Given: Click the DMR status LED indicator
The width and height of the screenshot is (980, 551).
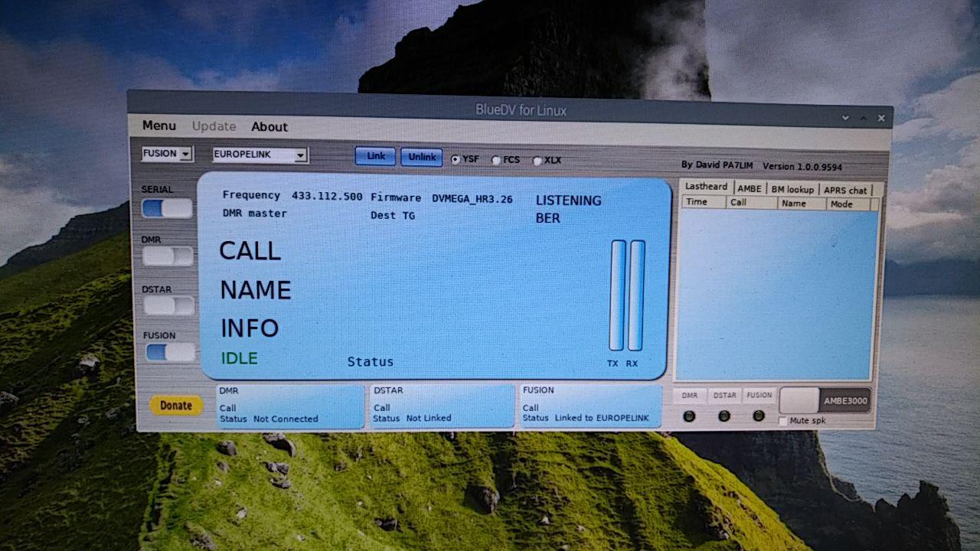Looking at the screenshot, I should (688, 416).
